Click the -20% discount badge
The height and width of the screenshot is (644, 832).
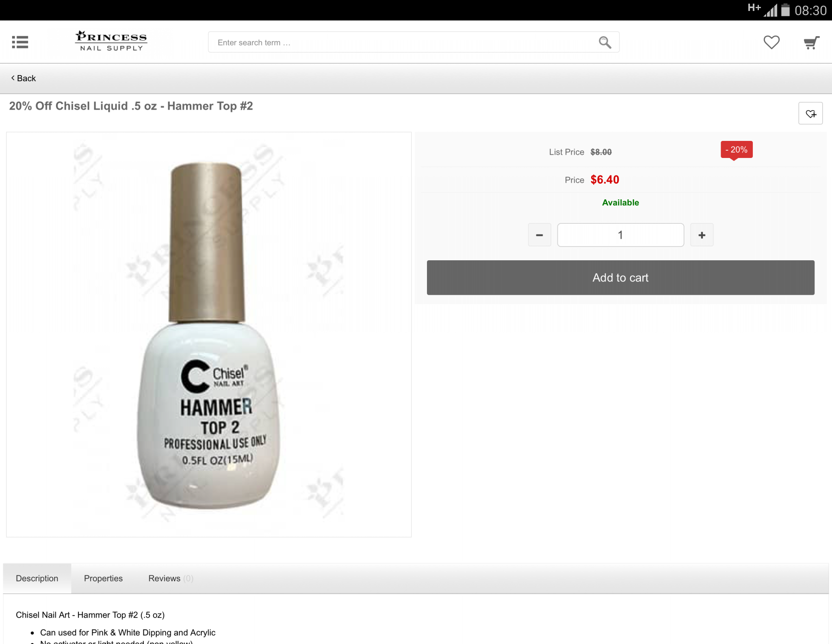coord(737,150)
